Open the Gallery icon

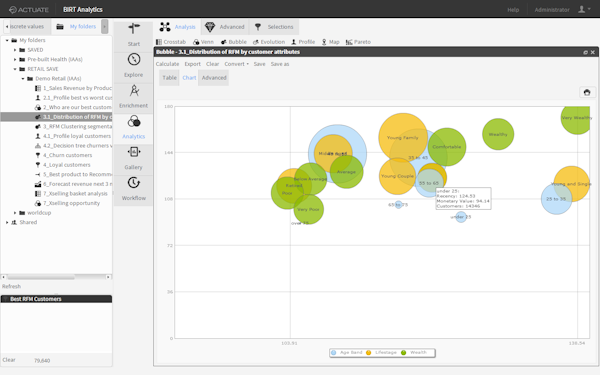click(134, 152)
